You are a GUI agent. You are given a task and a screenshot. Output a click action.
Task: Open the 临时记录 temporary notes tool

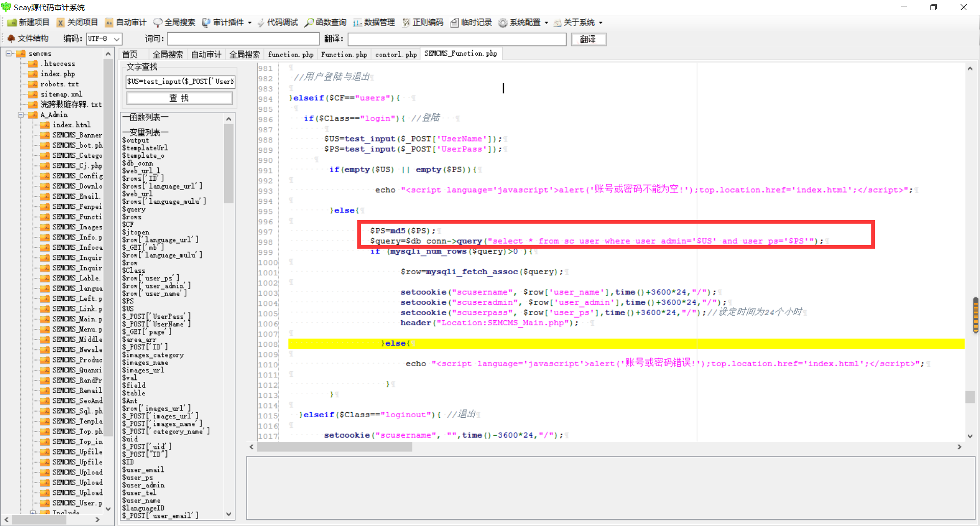click(471, 22)
